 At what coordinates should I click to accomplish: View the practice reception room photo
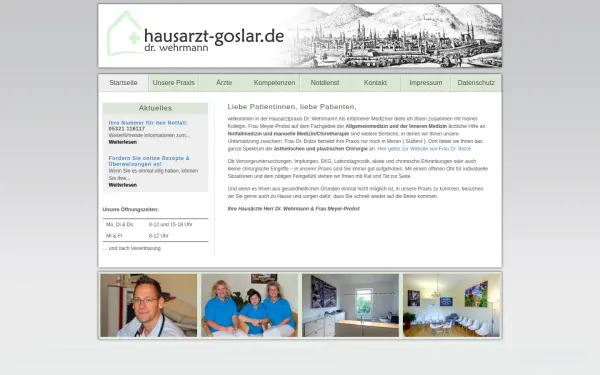[350, 305]
